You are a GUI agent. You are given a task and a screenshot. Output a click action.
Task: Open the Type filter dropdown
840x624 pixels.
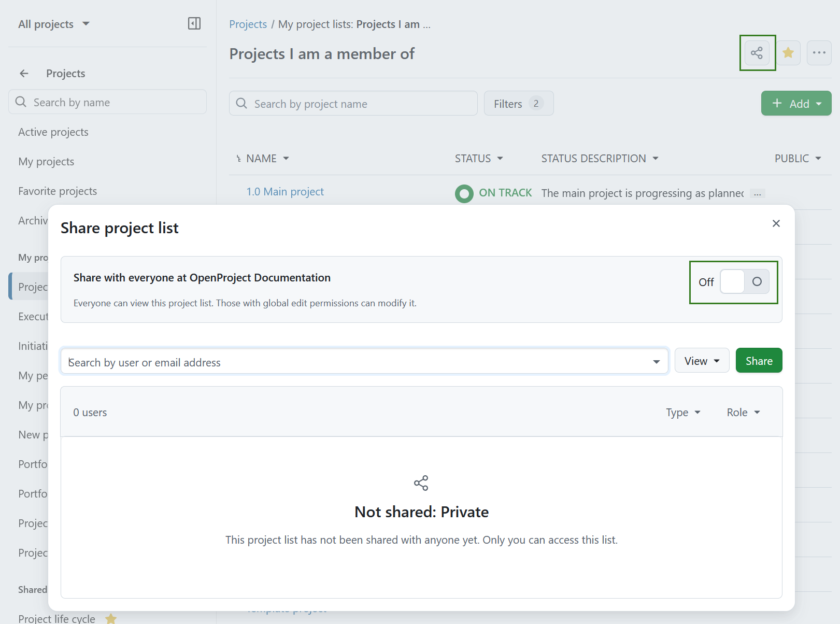(682, 412)
